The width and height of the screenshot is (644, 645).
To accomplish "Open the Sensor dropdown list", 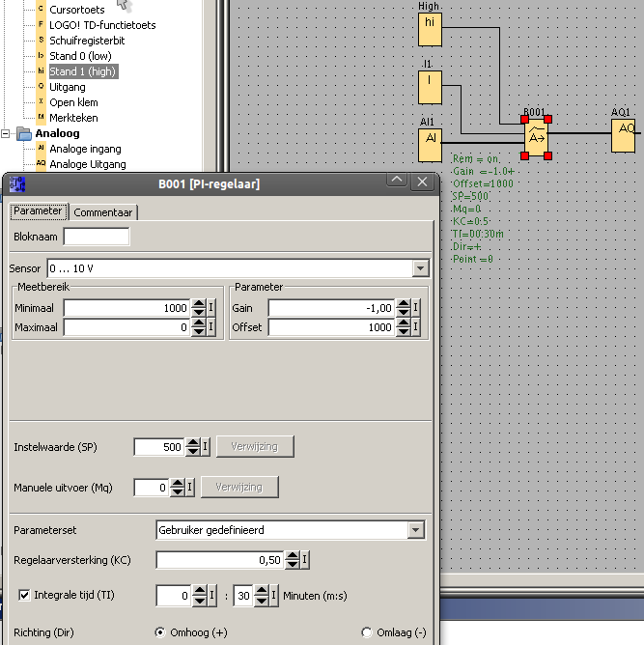I will pyautogui.click(x=419, y=268).
